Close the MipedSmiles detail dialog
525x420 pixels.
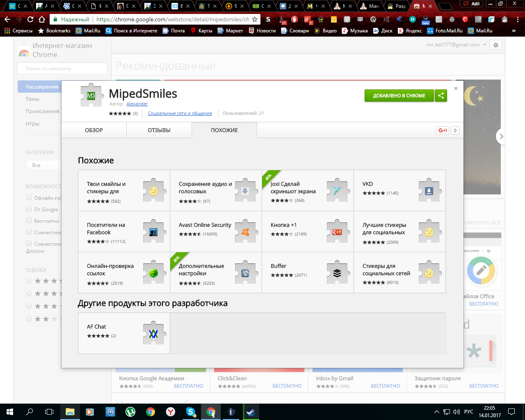[456, 88]
